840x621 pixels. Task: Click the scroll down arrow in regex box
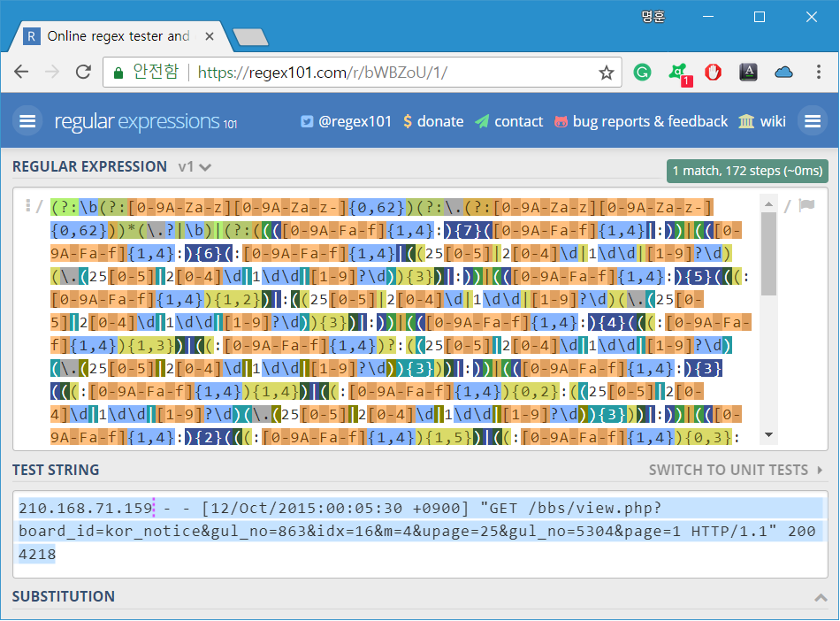(x=768, y=434)
